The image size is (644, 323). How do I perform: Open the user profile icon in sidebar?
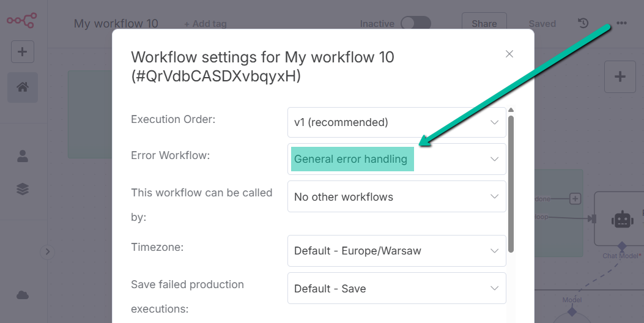click(x=23, y=156)
